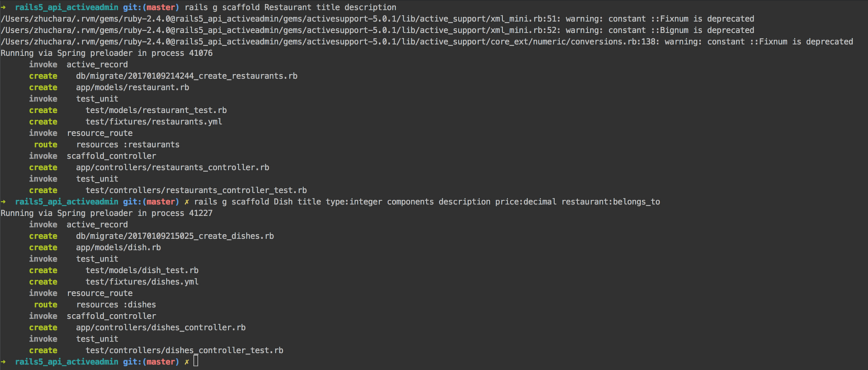
Task: Click the green arrow prompt icon at top
Action: (3, 7)
